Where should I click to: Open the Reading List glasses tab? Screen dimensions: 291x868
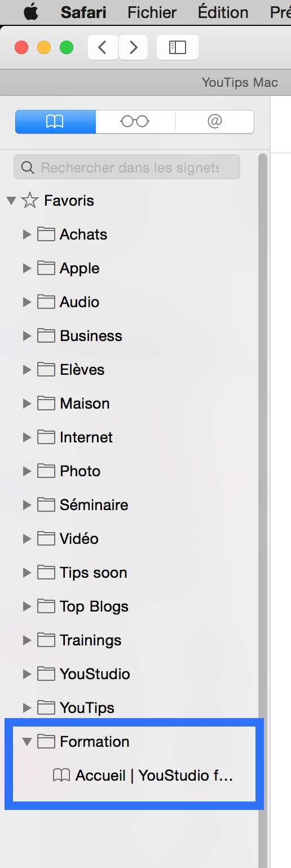pyautogui.click(x=135, y=121)
